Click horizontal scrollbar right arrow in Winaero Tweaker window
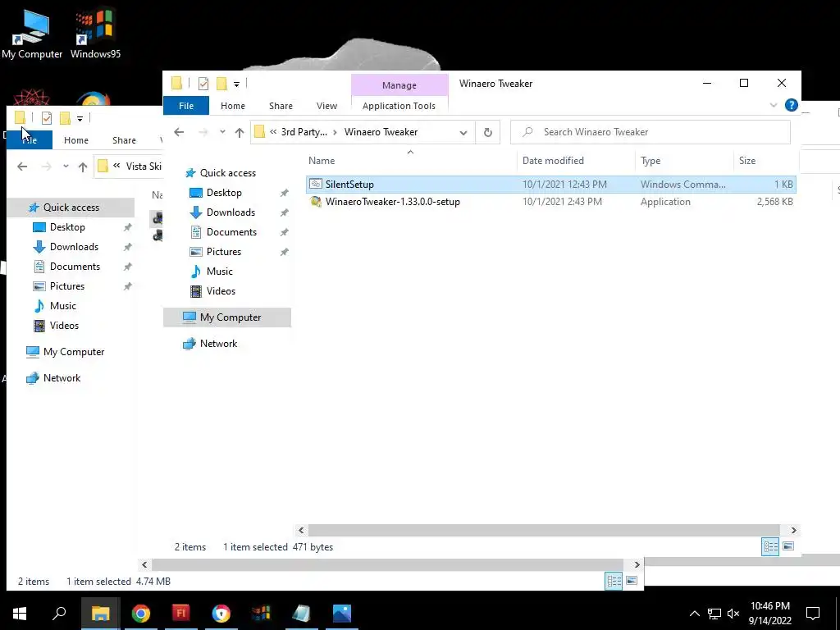The image size is (840, 630). click(x=793, y=531)
